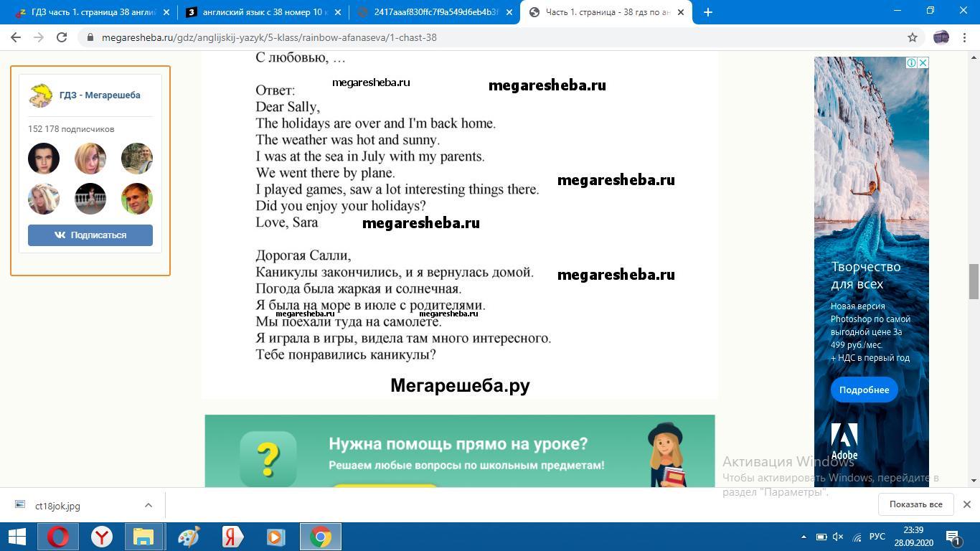
Task: Open the media player taskbar icon
Action: coord(275,537)
